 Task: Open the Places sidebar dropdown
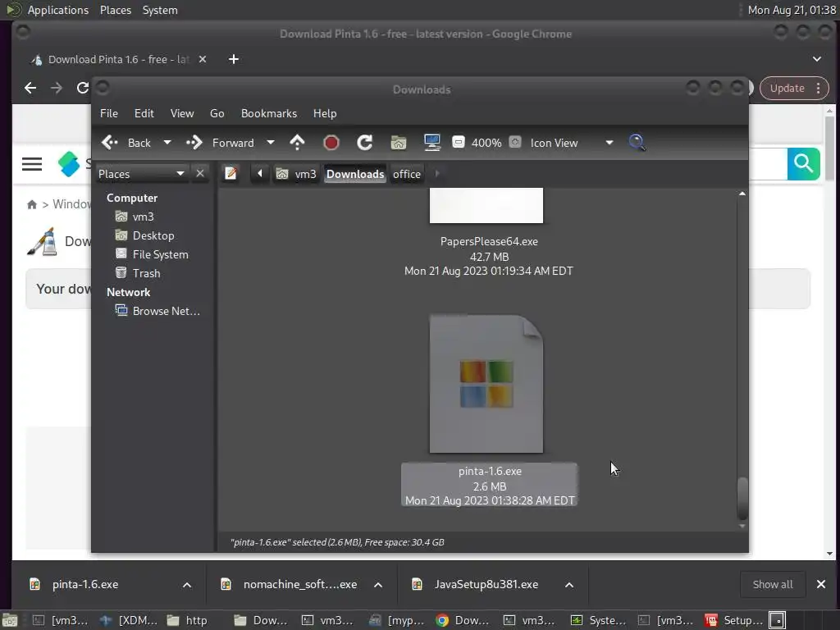click(x=141, y=174)
